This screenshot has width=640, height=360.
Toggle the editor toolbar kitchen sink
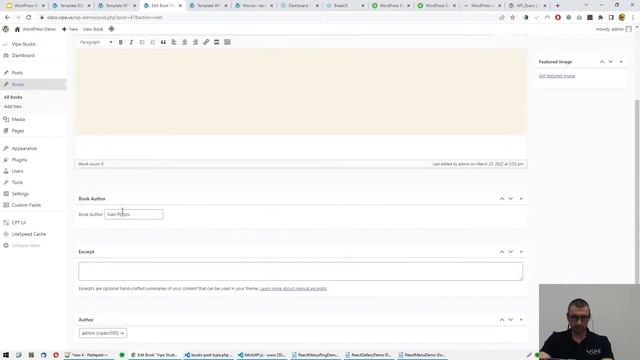click(x=227, y=42)
